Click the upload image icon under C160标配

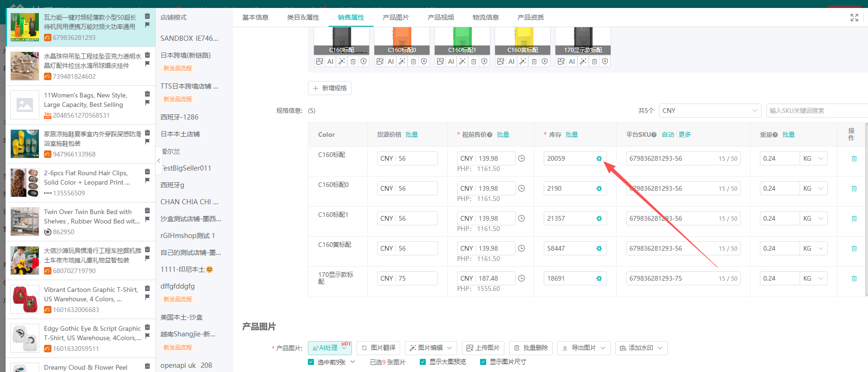(320, 61)
